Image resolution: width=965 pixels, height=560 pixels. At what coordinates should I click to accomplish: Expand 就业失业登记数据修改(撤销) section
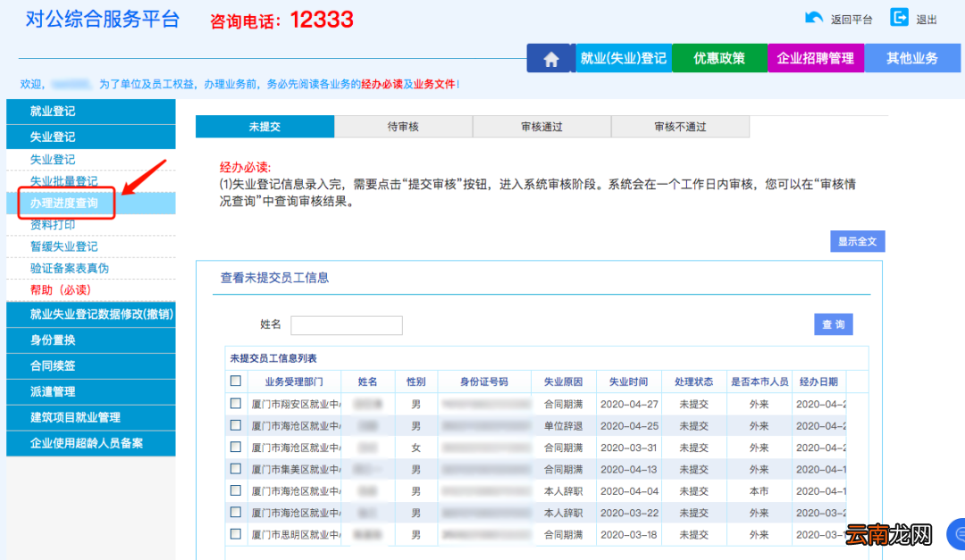point(91,313)
